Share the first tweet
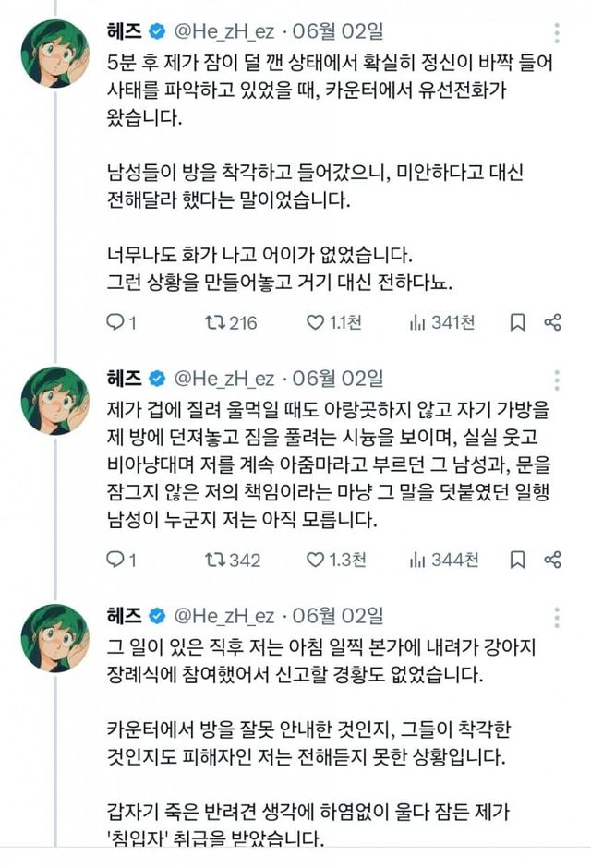 point(553,322)
